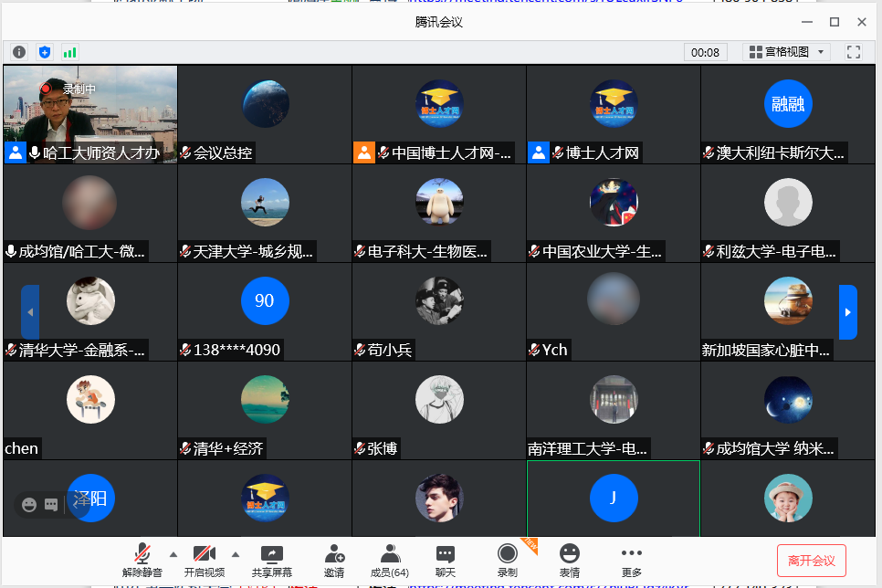Start 共享屏幕 screen sharing
Image resolution: width=882 pixels, height=588 pixels.
tap(272, 561)
